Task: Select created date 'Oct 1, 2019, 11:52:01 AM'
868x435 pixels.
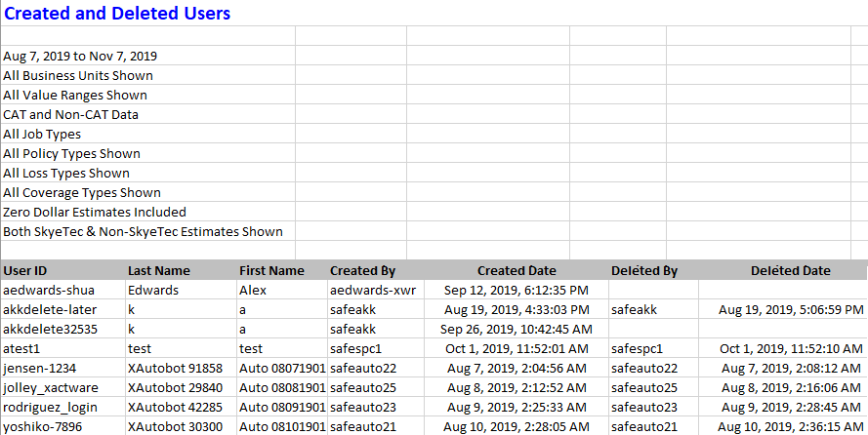Action: 517,348
